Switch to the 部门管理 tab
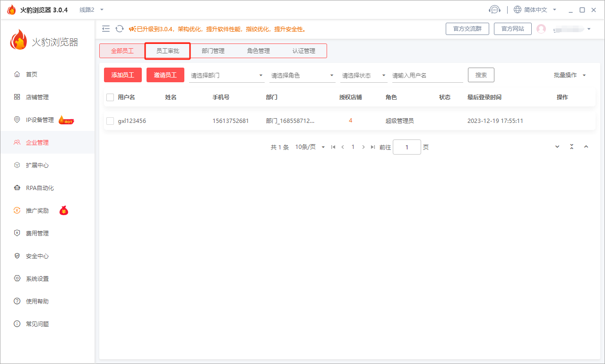Screen dimensions: 605x364 click(x=213, y=51)
